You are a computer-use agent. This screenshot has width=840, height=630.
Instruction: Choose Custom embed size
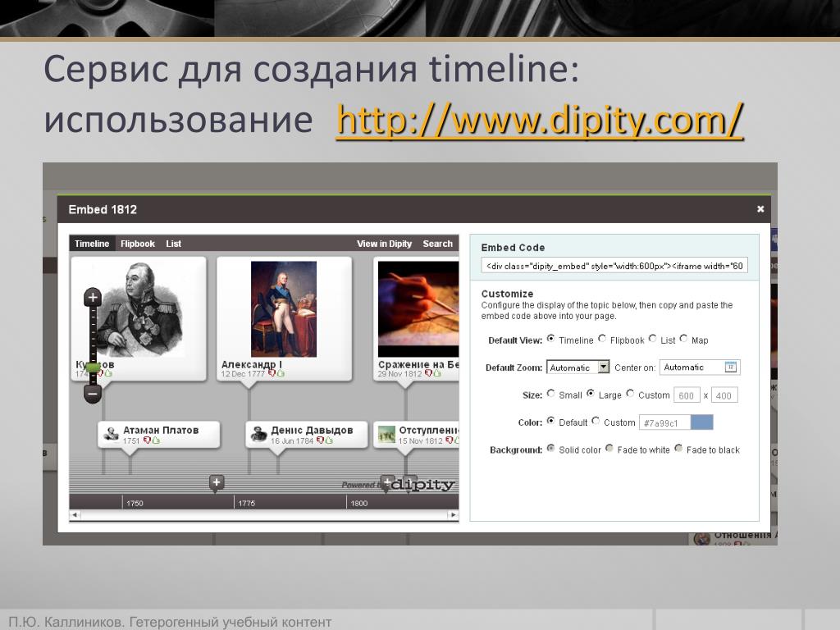[x=630, y=394]
